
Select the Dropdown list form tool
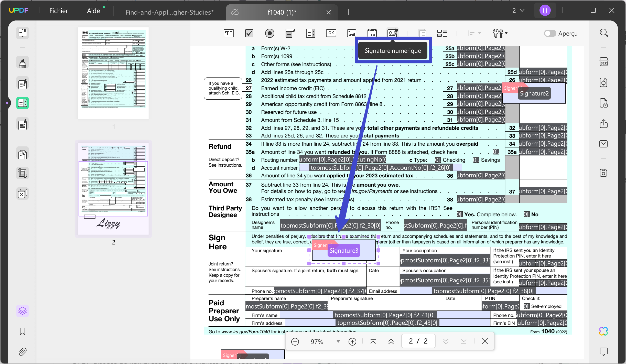click(x=290, y=33)
